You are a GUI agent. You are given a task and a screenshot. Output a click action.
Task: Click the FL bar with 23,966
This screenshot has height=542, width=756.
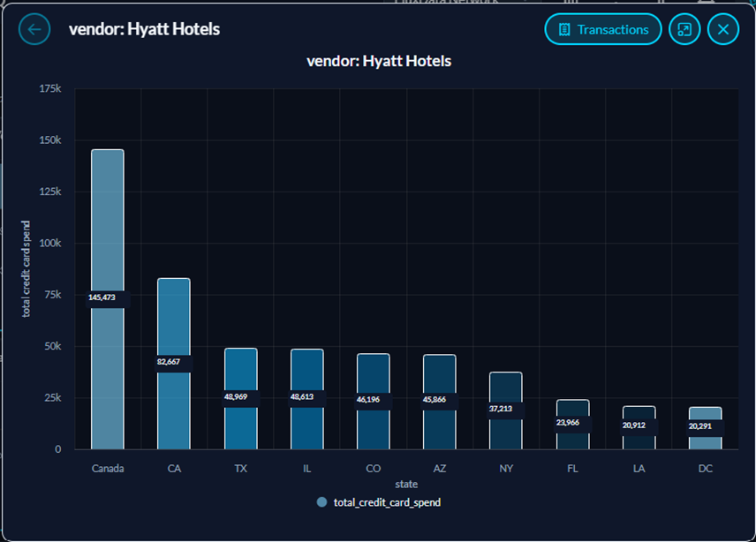tap(573, 425)
